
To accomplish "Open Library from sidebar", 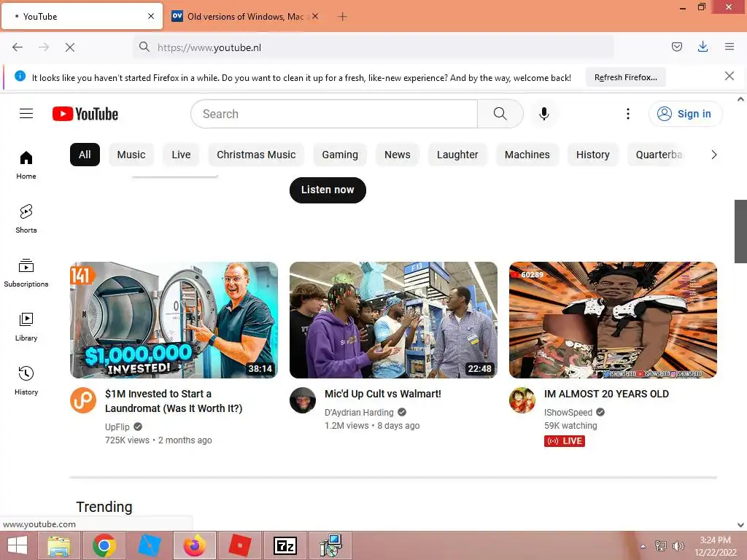I will [26, 327].
